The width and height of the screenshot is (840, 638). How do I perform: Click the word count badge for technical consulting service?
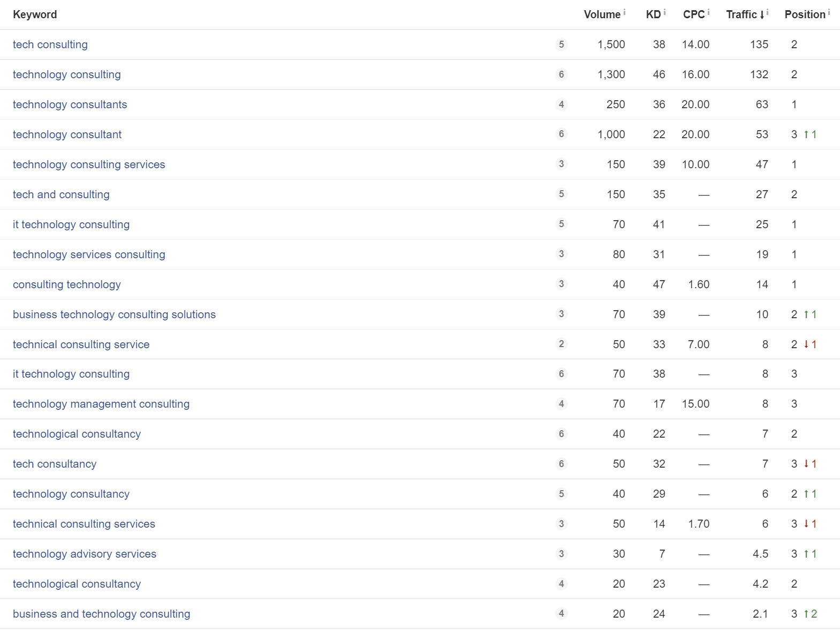561,344
